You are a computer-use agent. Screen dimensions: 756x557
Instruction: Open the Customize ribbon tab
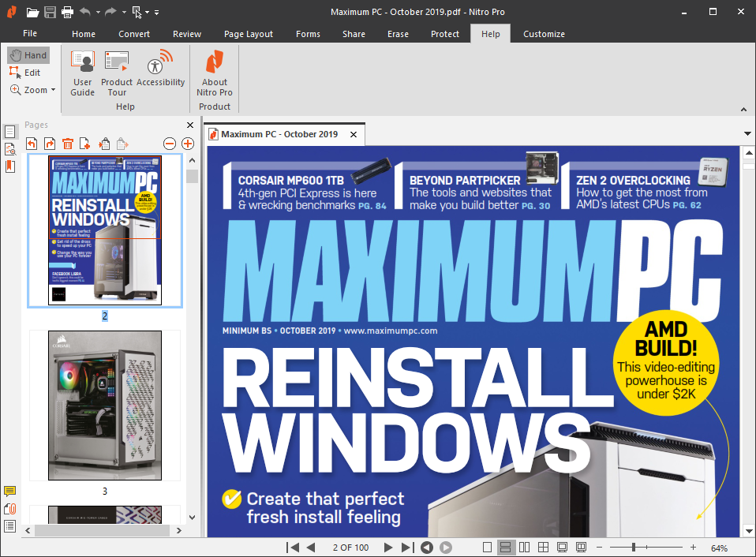(544, 34)
